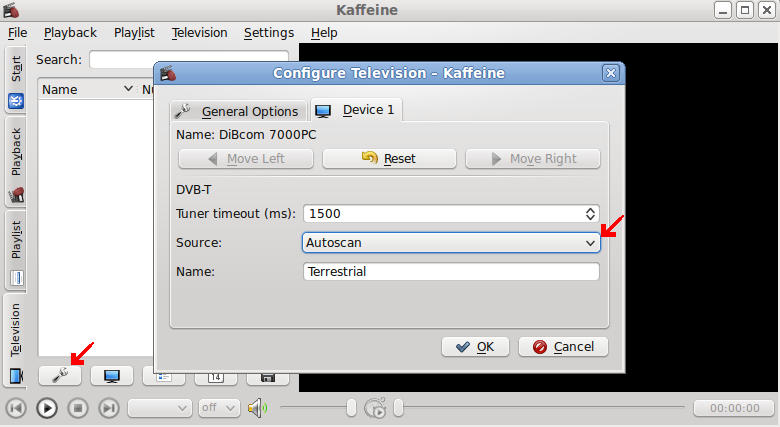The height and width of the screenshot is (427, 780).
Task: Skip to previous track
Action: click(16, 409)
